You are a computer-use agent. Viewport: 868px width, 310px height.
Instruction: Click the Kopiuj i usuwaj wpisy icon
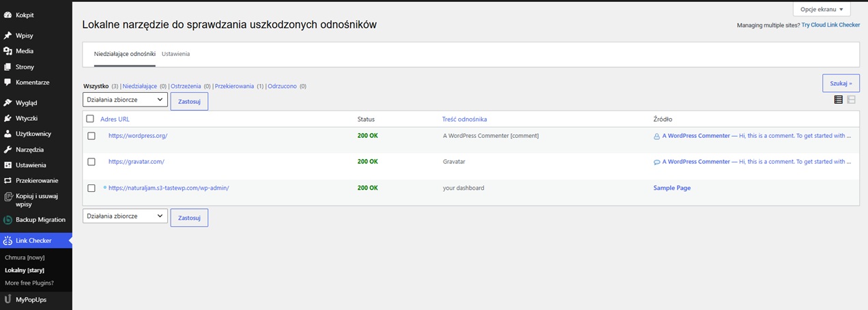8,197
